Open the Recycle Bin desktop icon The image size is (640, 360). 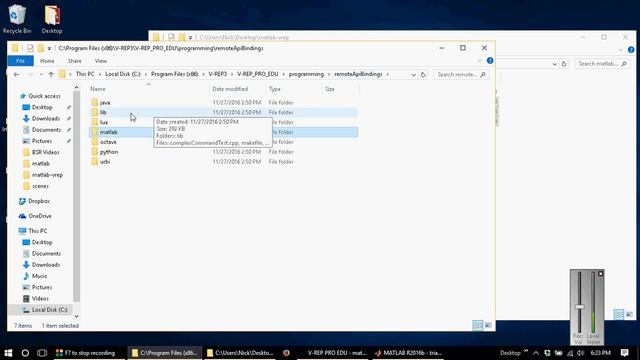[17, 19]
